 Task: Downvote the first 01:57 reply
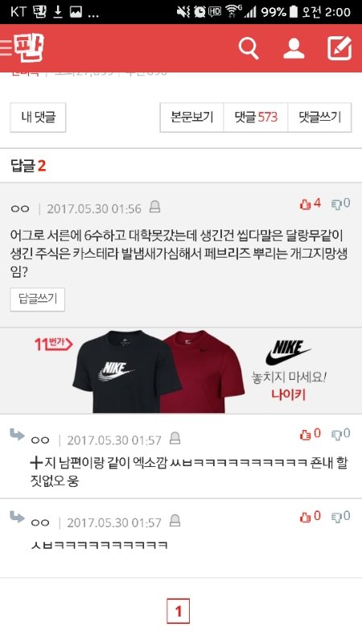340,434
